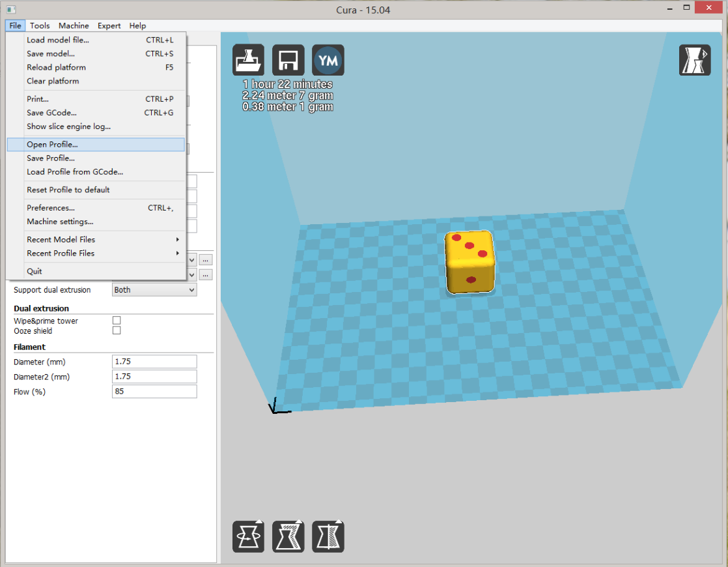This screenshot has width=728, height=567.
Task: Share the print on YouMagine via YM icon
Action: pos(328,59)
